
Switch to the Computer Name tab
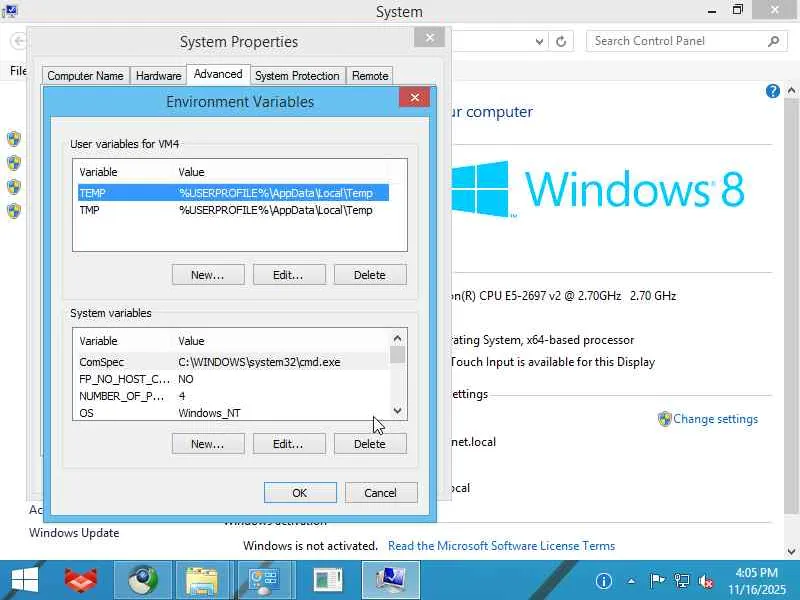pyautogui.click(x=85, y=76)
